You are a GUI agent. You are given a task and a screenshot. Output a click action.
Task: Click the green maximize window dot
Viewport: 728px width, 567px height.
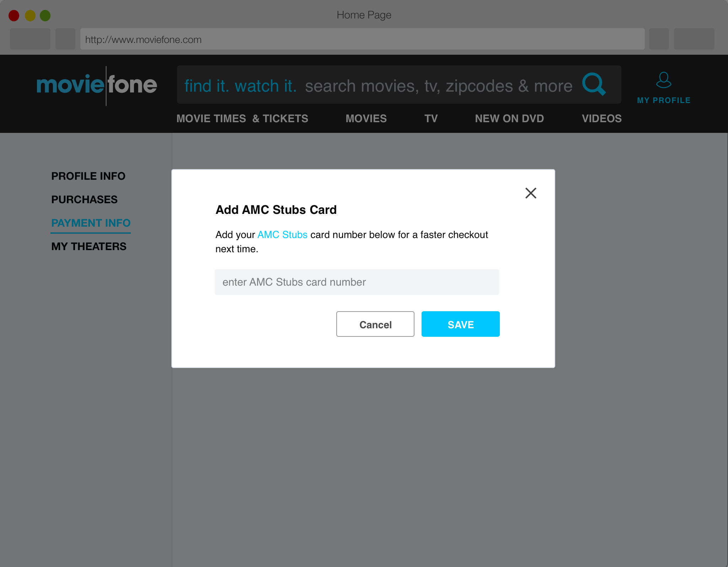(x=45, y=16)
